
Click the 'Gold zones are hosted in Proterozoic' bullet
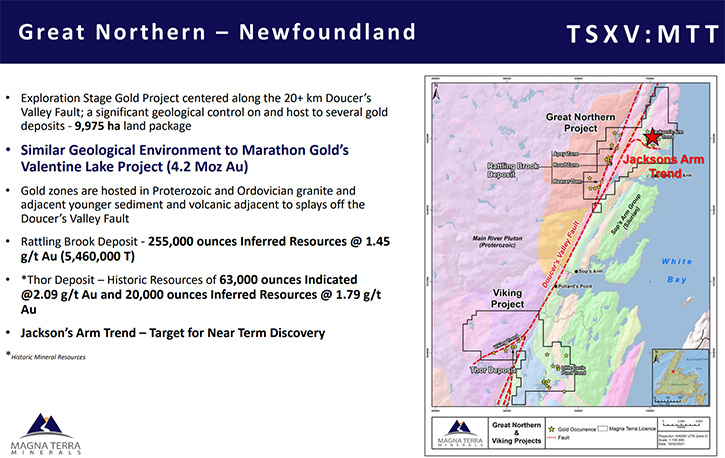click(x=193, y=204)
